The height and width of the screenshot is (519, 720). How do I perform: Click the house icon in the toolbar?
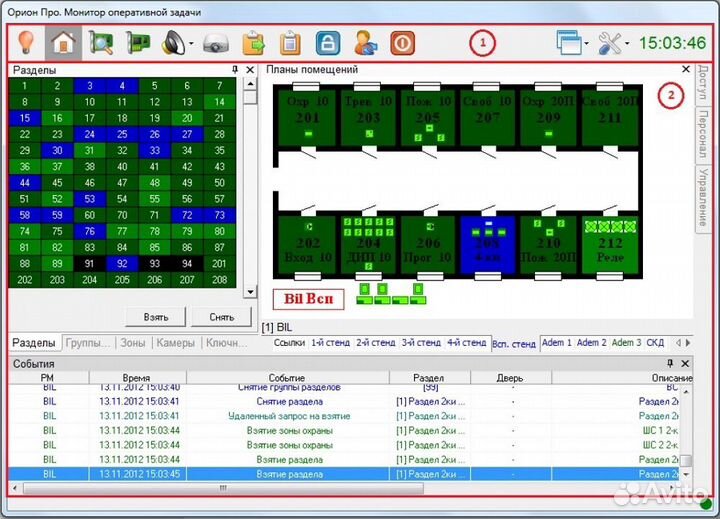point(65,44)
